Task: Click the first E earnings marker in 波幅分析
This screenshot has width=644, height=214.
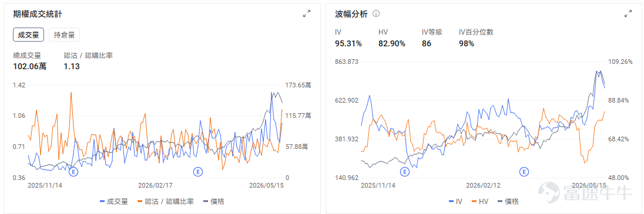Action: (x=405, y=172)
